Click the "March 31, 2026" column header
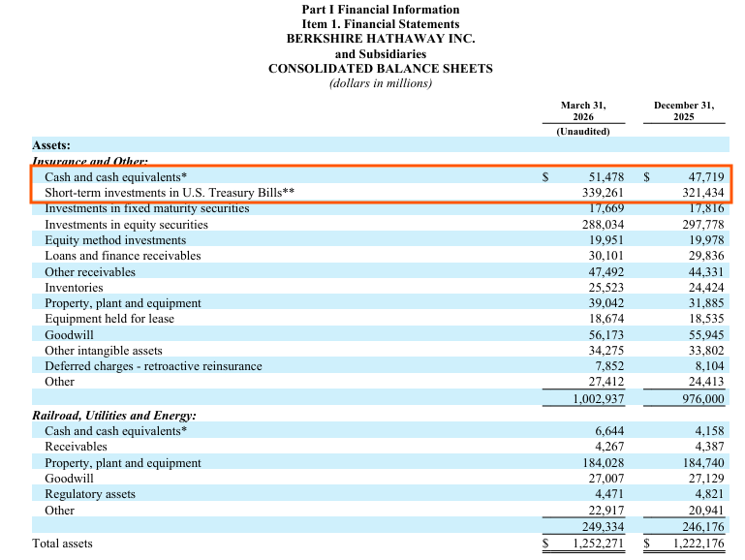Screen dimensions: 745x560 pos(583,110)
